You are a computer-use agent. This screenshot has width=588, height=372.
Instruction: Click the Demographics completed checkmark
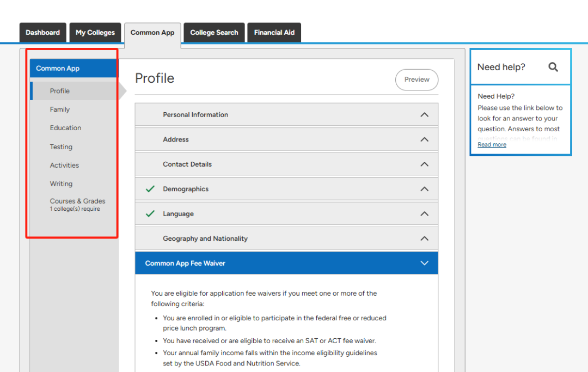point(150,189)
